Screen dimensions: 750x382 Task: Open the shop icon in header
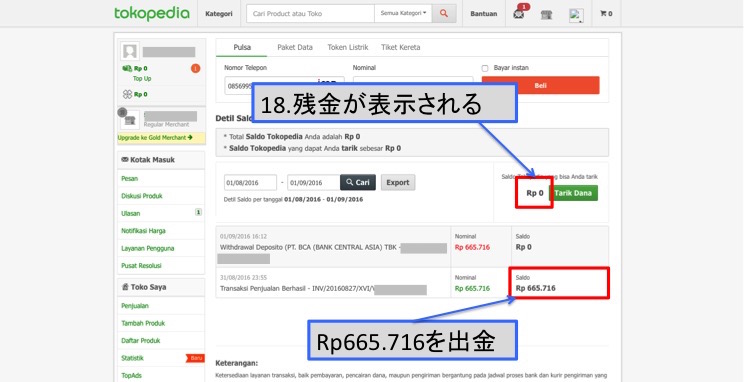(546, 15)
